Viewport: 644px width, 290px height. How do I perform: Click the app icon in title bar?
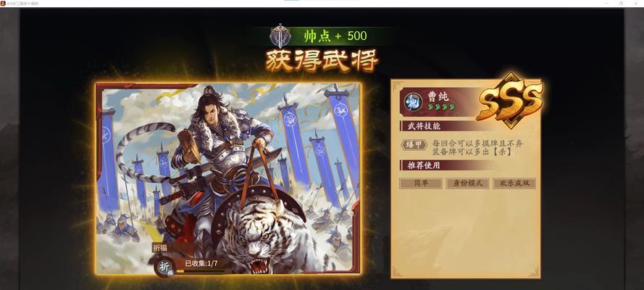3,4
